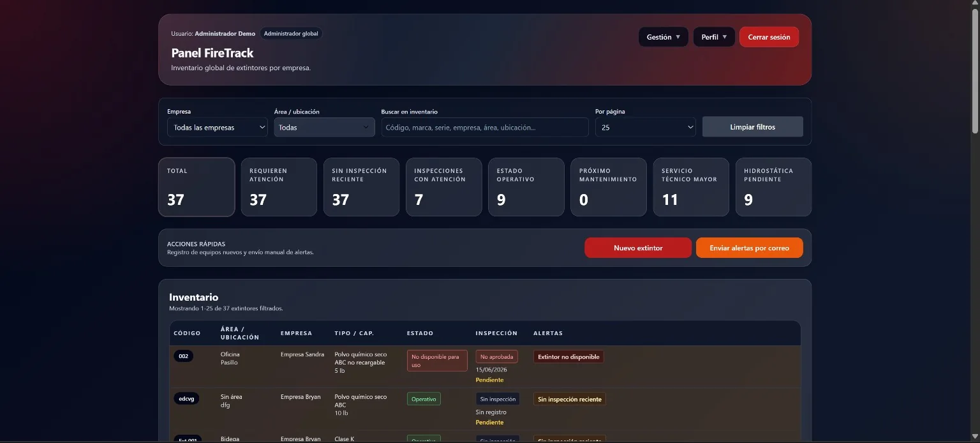980x443 pixels.
Task: Select the Hidrostática pendiente stat card
Action: click(773, 187)
